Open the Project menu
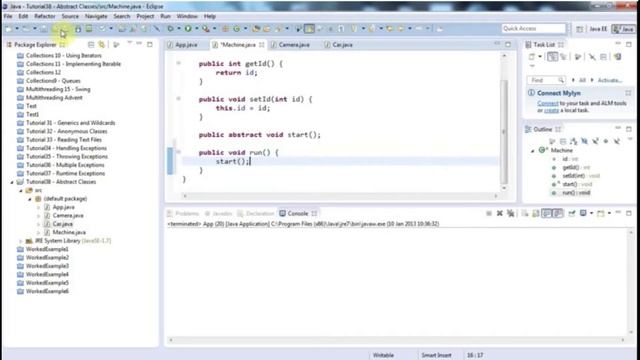 145,16
